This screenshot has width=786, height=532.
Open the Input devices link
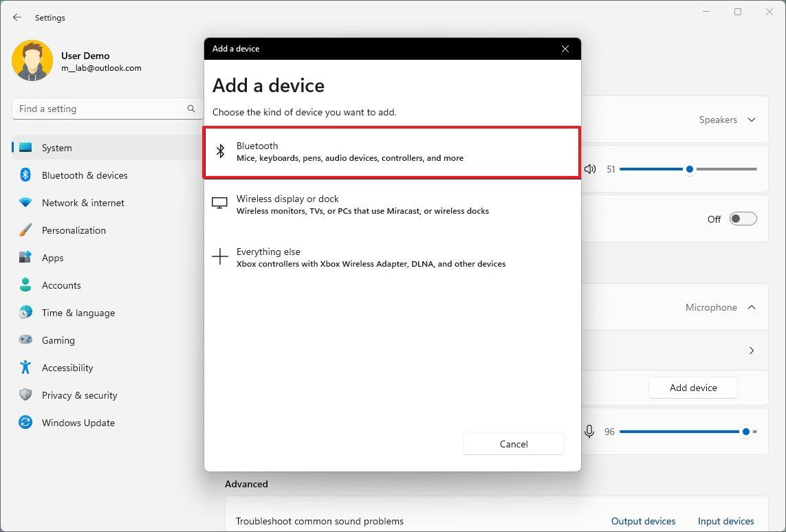coord(725,521)
